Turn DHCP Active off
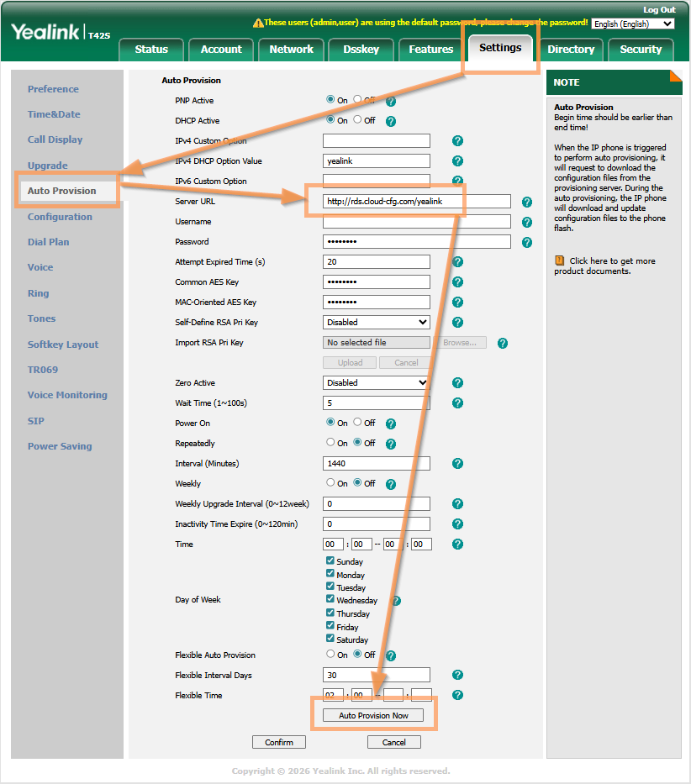Viewport: 691px width, 784px height. pos(358,120)
